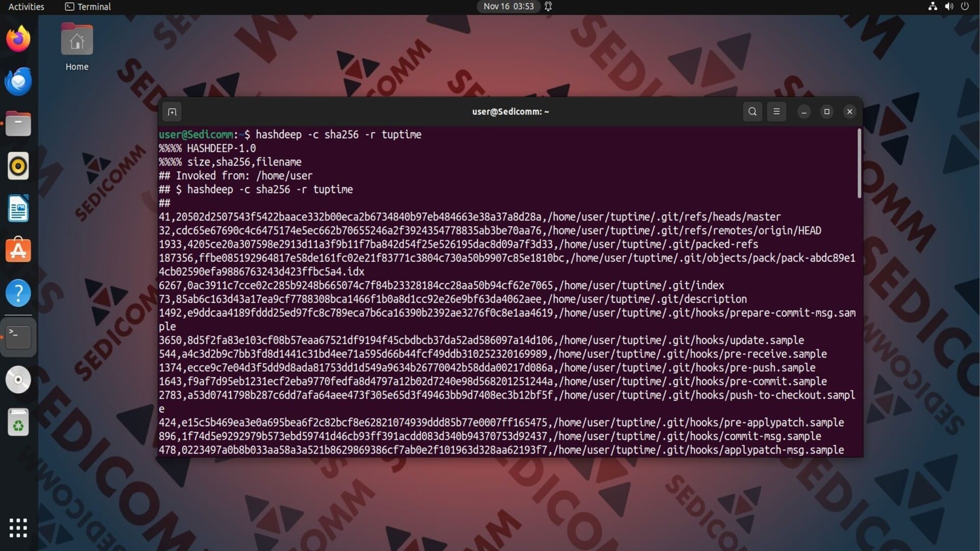980x551 pixels.
Task: Open Ubuntu Software store
Action: click(x=18, y=251)
